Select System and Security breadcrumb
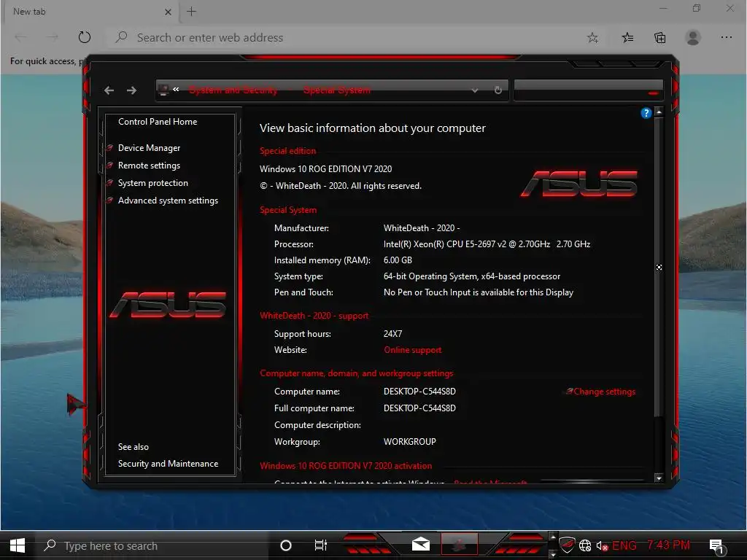This screenshot has width=747, height=560. [x=233, y=90]
